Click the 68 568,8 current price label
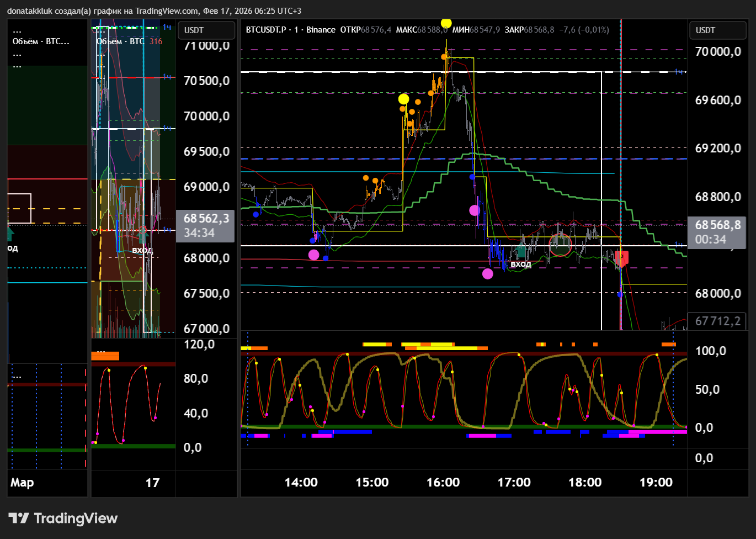This screenshot has height=539, width=756. [x=717, y=225]
